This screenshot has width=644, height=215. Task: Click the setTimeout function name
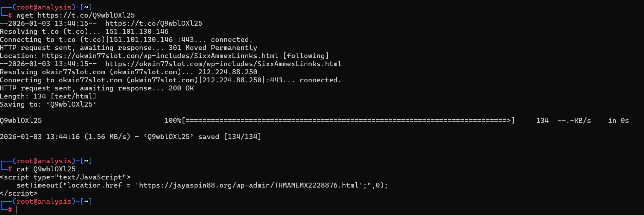coord(37,185)
